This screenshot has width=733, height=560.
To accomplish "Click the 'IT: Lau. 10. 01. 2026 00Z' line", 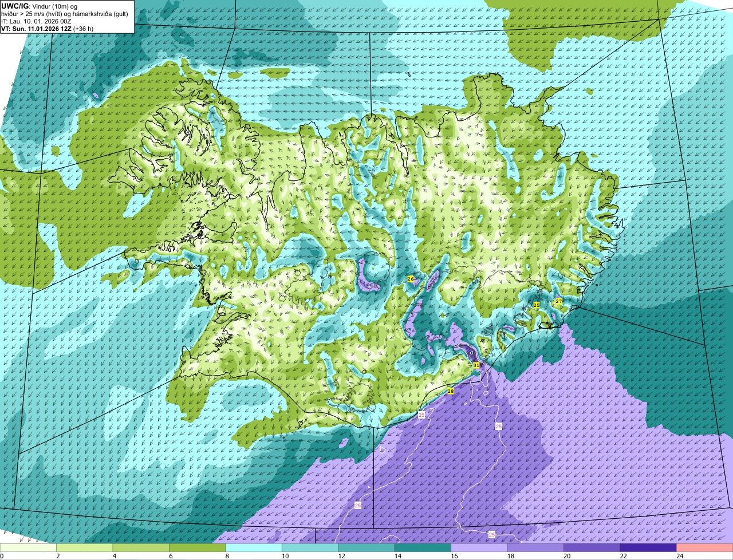I will 36,21.
